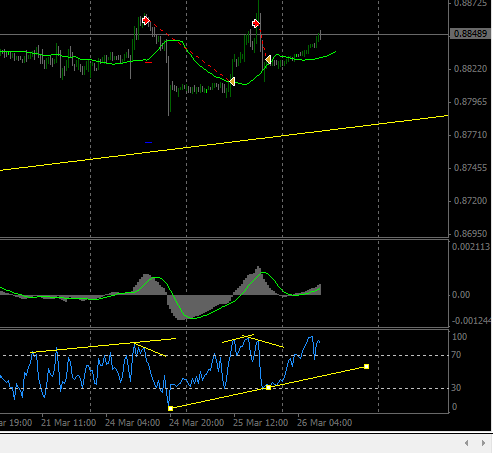This screenshot has height=454, width=493.
Task: Select the right end anchor of the RSI trendline
Action: click(366, 367)
